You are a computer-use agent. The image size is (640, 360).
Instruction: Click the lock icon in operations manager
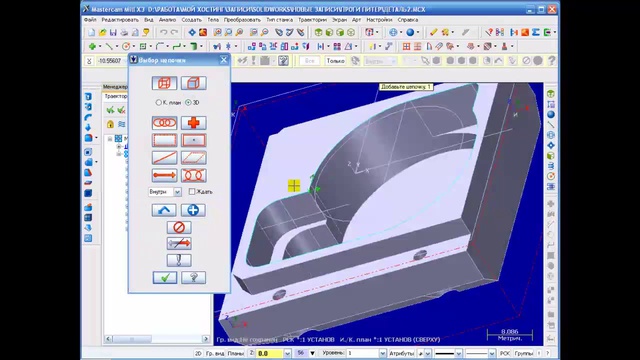pyautogui.click(x=110, y=124)
